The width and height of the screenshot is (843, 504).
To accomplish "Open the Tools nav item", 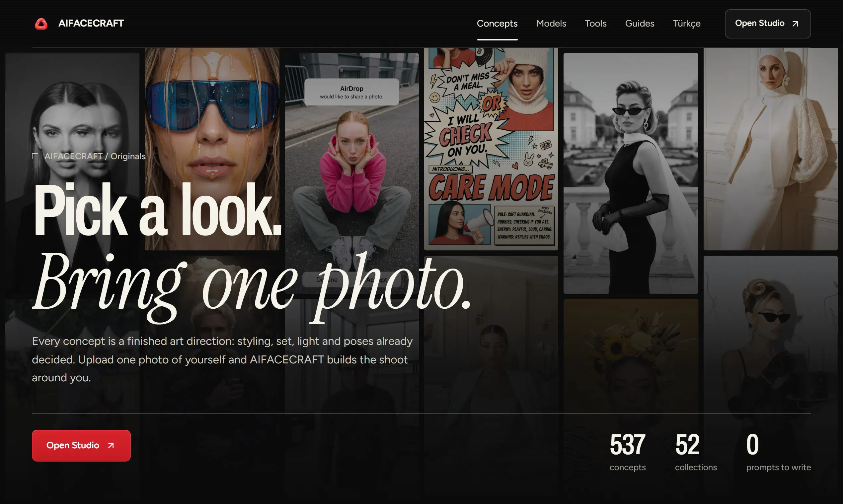I will (x=595, y=24).
